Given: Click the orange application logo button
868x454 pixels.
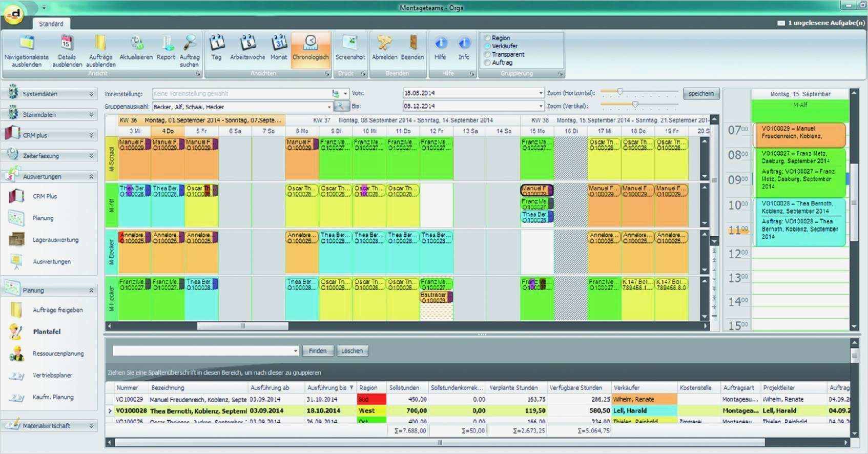Looking at the screenshot, I should [x=15, y=15].
